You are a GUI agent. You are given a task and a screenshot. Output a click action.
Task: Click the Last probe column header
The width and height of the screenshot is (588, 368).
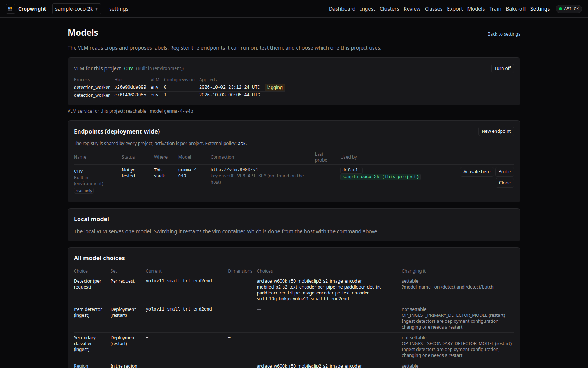[x=321, y=157]
